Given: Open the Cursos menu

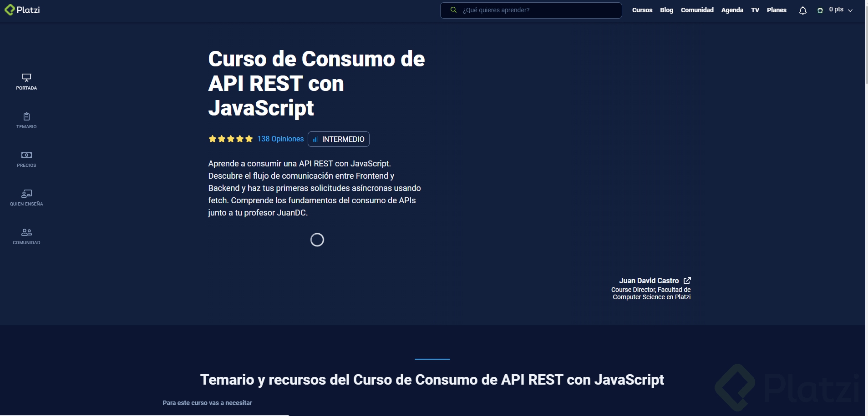Looking at the screenshot, I should pos(642,10).
